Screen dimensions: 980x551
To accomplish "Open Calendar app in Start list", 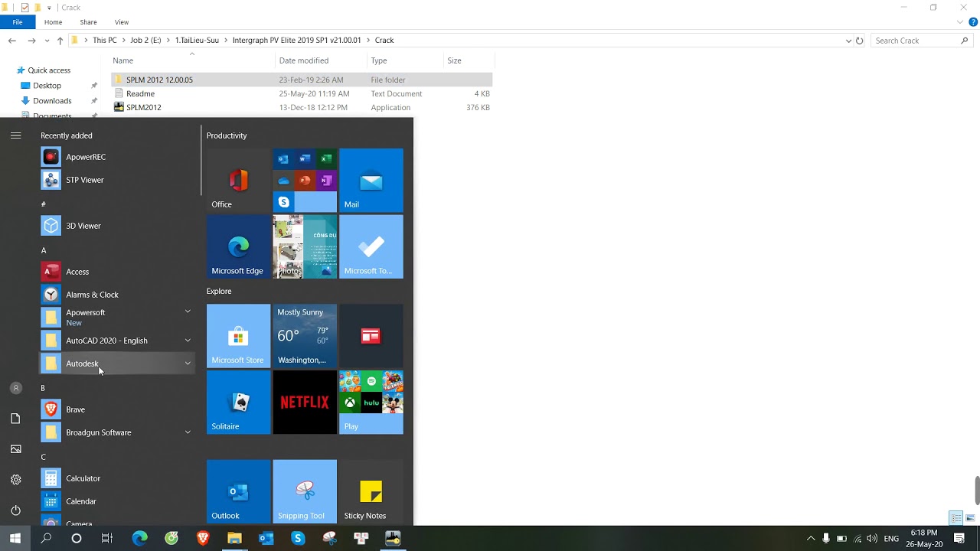I will 118,501.
